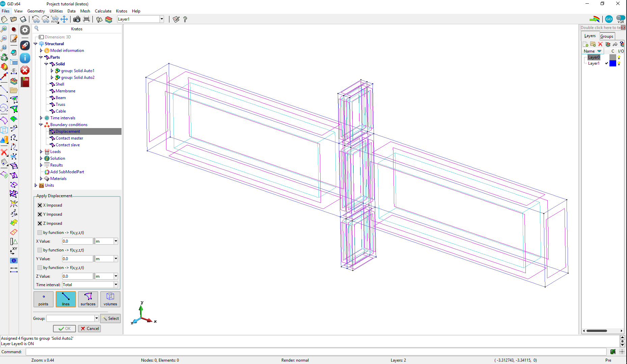The image size is (627, 364).
Task: Expand the Model information tree node
Action: [x=41, y=51]
